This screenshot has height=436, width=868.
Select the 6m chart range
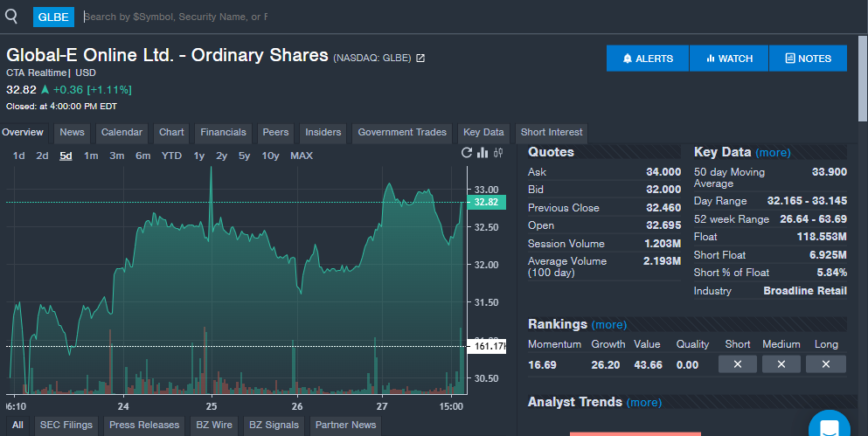[x=142, y=156]
